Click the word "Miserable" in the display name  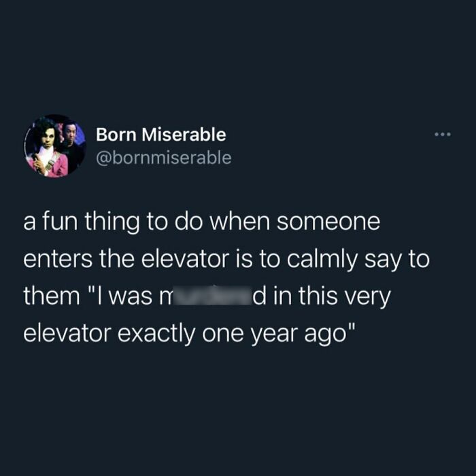[184, 135]
